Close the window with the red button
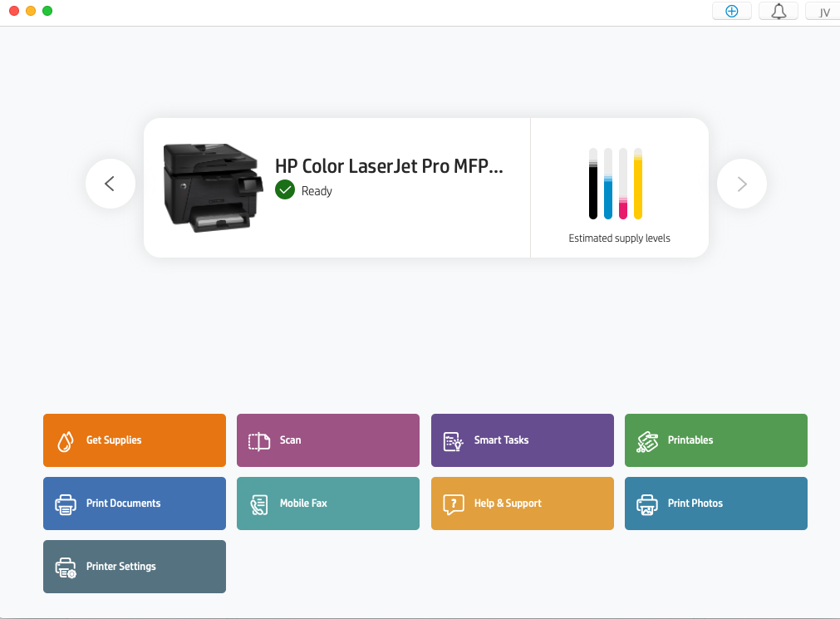 (x=14, y=11)
